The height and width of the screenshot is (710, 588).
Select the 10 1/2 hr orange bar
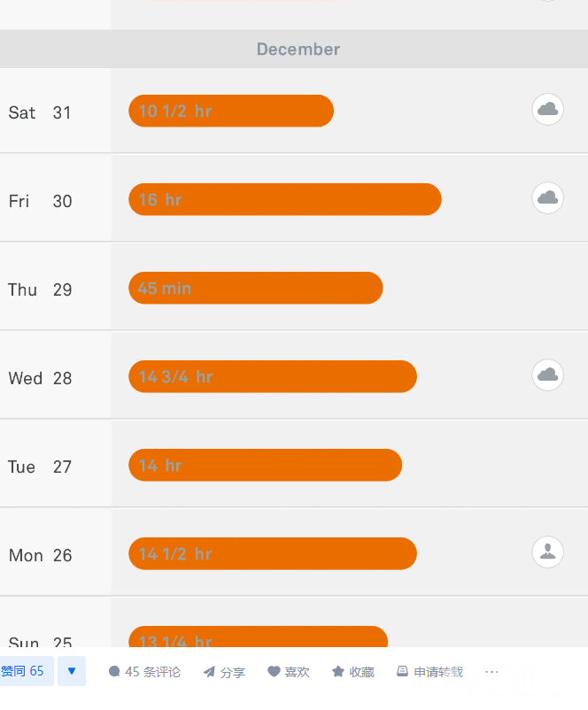point(231,111)
